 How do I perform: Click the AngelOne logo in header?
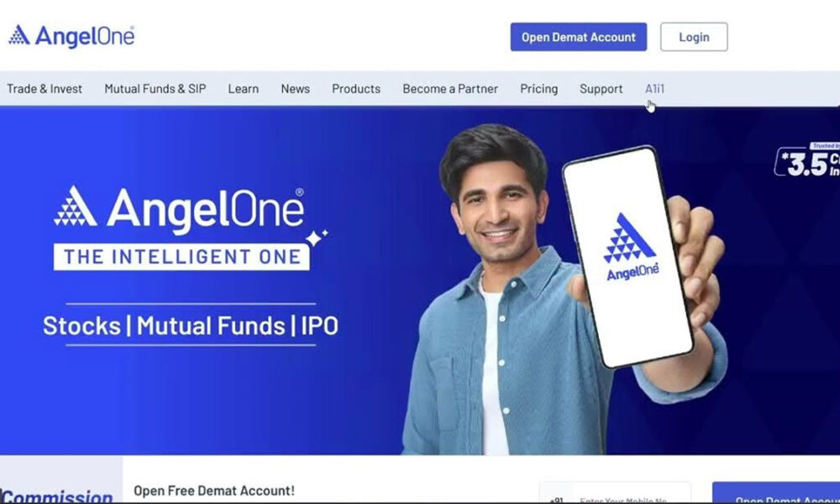pyautogui.click(x=71, y=36)
